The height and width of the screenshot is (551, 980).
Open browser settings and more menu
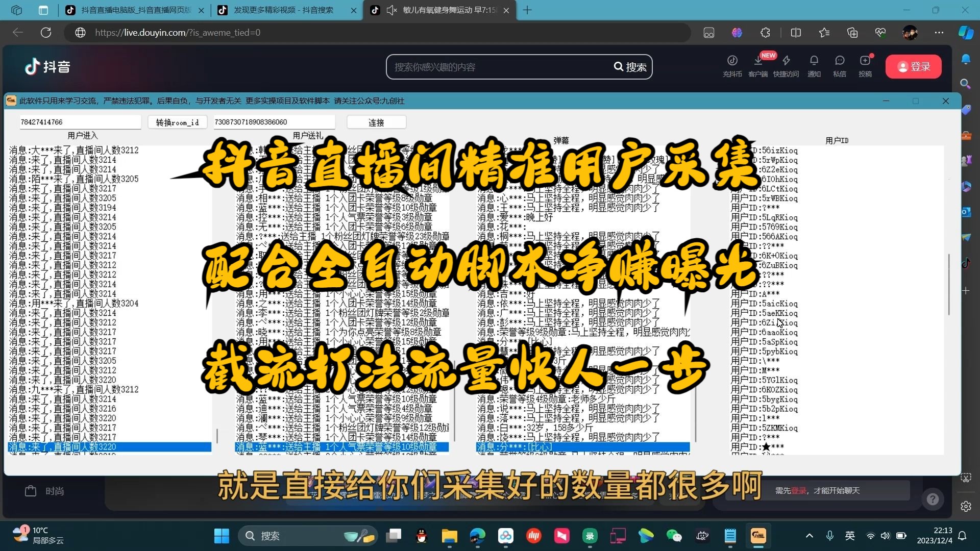coord(939,33)
